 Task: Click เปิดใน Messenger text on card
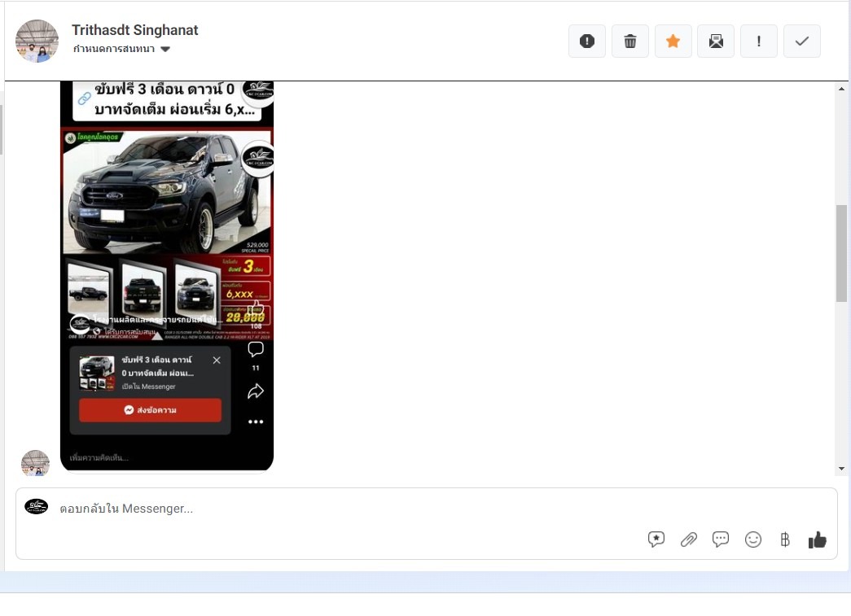tap(149, 387)
